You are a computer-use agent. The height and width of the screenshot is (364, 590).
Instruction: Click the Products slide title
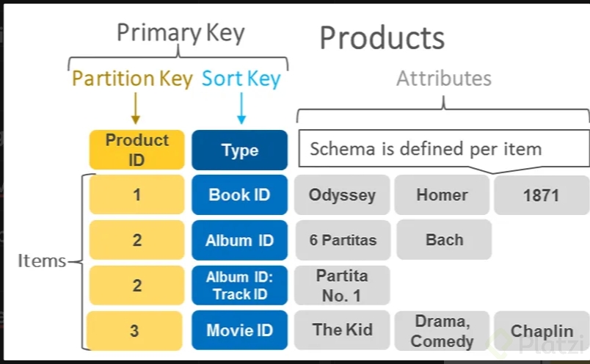(x=382, y=37)
